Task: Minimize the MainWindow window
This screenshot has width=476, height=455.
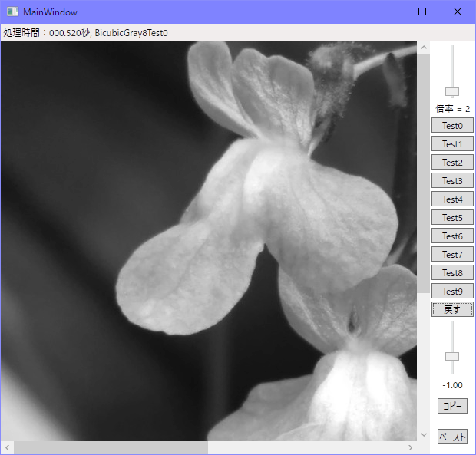Action: click(x=388, y=12)
